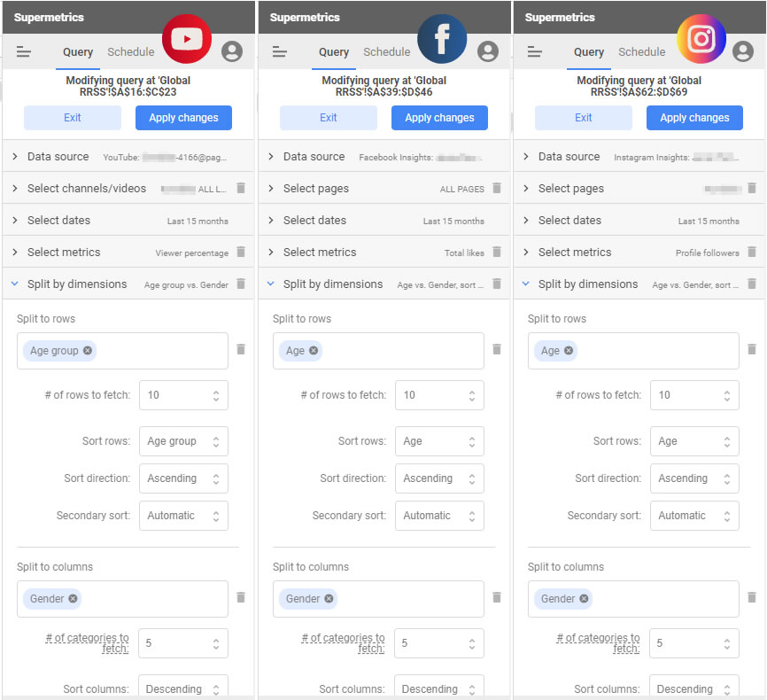Delete Split by dimensions in the Instagram panel
This screenshot has width=767, height=700.
pyautogui.click(x=752, y=284)
